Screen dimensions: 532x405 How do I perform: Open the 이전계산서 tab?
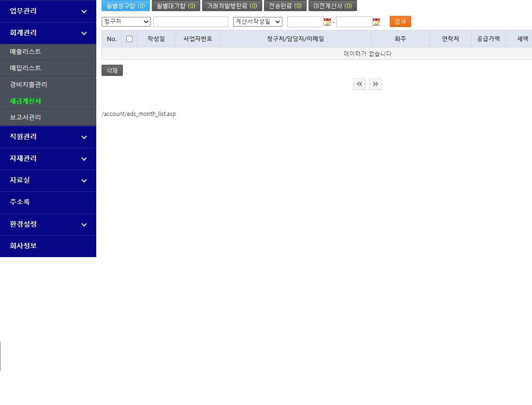coord(332,6)
